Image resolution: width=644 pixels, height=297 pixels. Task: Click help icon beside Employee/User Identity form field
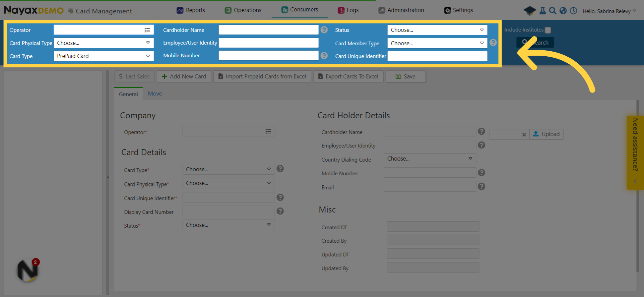[x=481, y=145]
